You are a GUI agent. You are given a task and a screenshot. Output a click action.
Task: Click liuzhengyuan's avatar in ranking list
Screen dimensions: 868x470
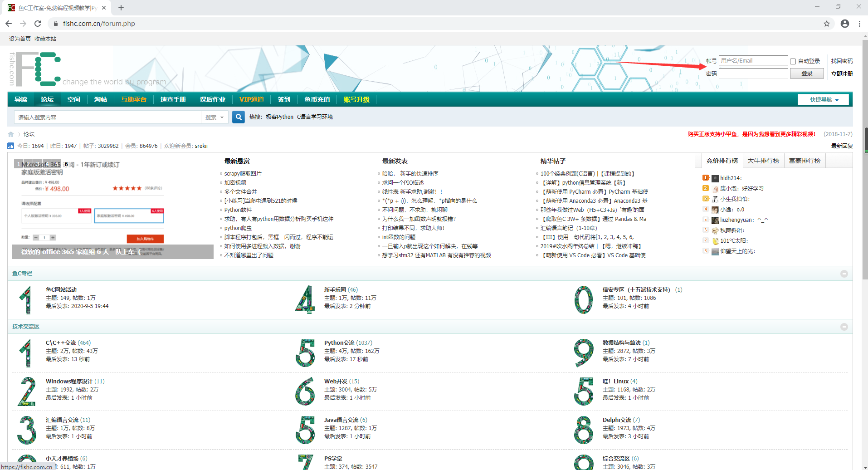tap(715, 220)
